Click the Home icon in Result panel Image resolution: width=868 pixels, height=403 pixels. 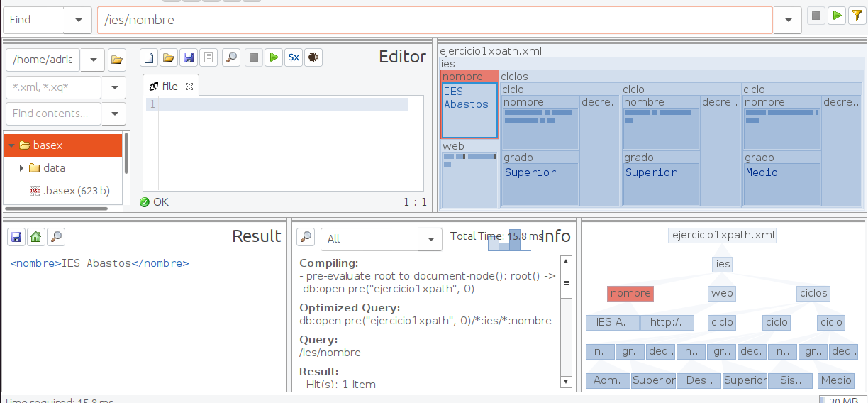[35, 237]
